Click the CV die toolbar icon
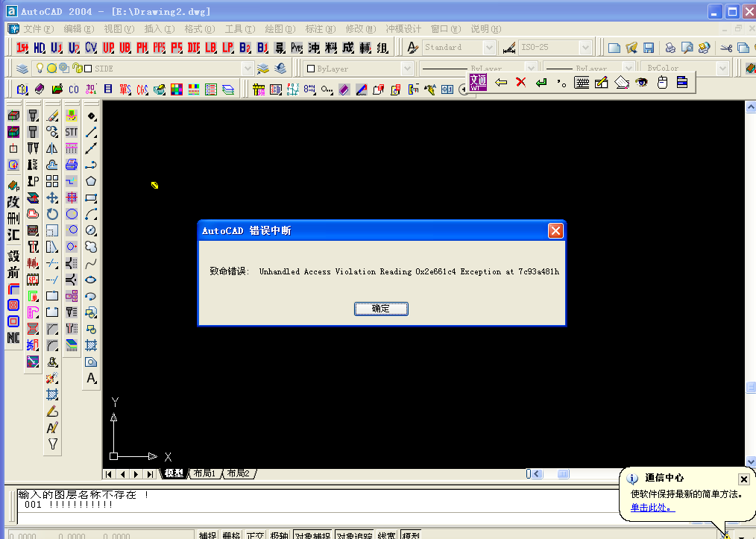Screen dimensions: 756x539 [91, 48]
